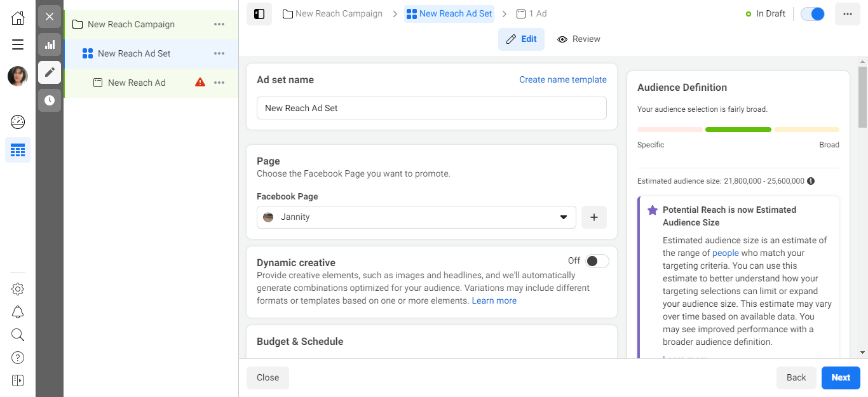Viewport: 868px width, 397px height.
Task: Select the edit pencil tool in dark toolbar
Action: tap(49, 72)
